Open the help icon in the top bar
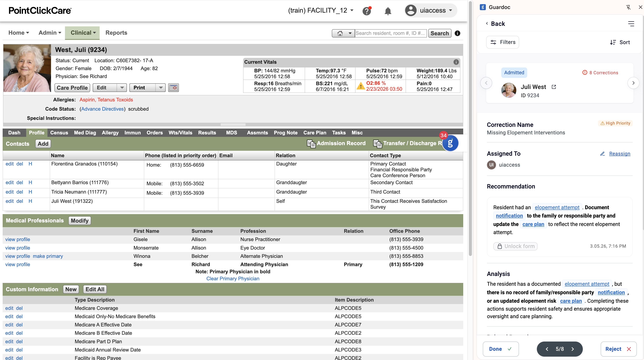Screen dimensions: 644x360 point(367,11)
